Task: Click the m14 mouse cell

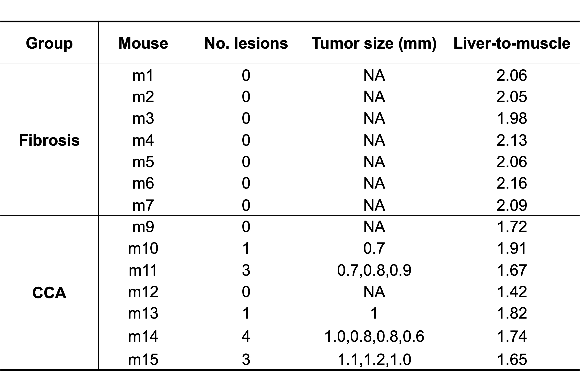Action: pos(143,336)
